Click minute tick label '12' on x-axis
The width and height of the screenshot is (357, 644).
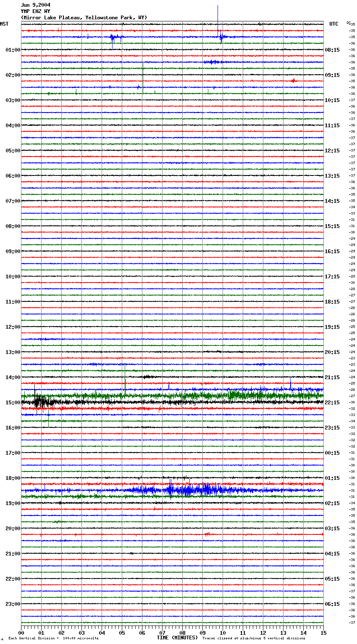pos(263,633)
